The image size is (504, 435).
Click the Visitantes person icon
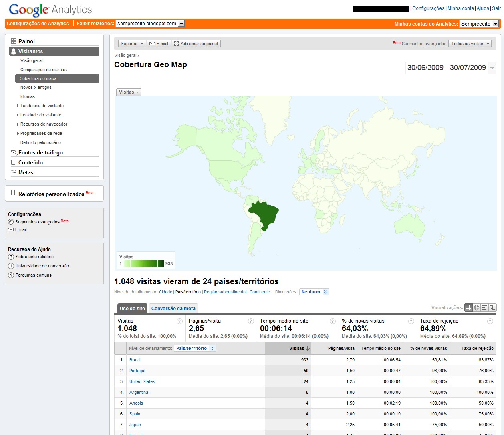(14, 51)
